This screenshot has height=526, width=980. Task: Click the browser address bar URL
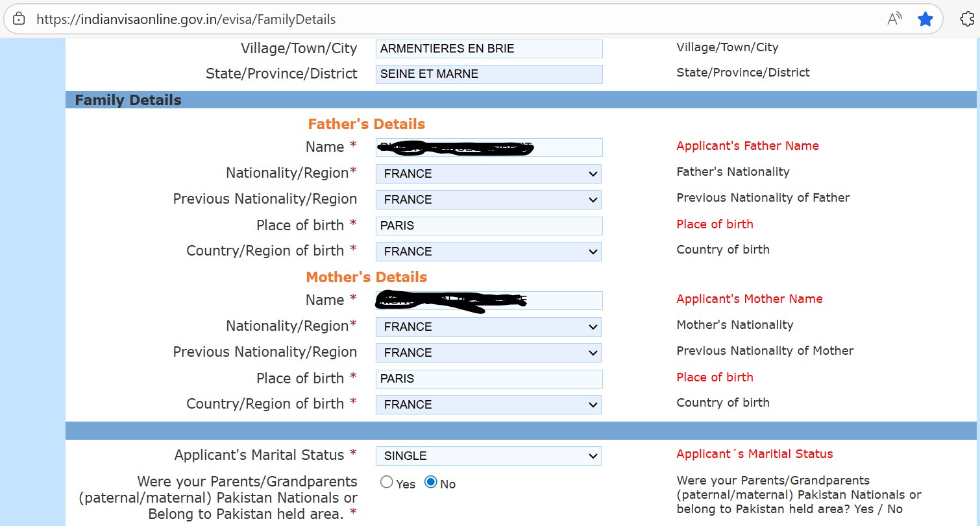(x=186, y=19)
